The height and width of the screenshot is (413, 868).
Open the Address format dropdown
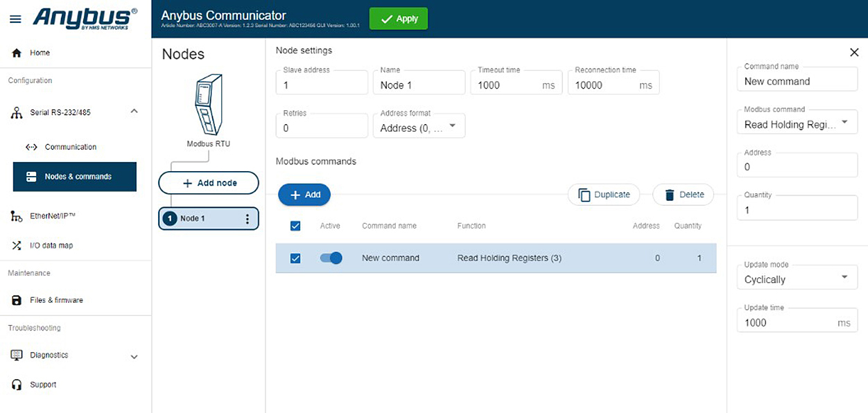[x=419, y=128]
